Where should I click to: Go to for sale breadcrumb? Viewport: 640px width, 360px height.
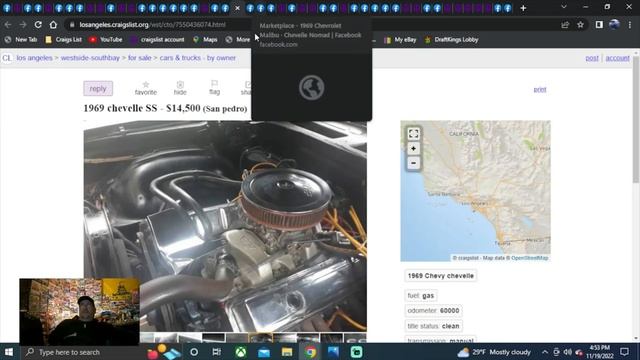pos(140,58)
